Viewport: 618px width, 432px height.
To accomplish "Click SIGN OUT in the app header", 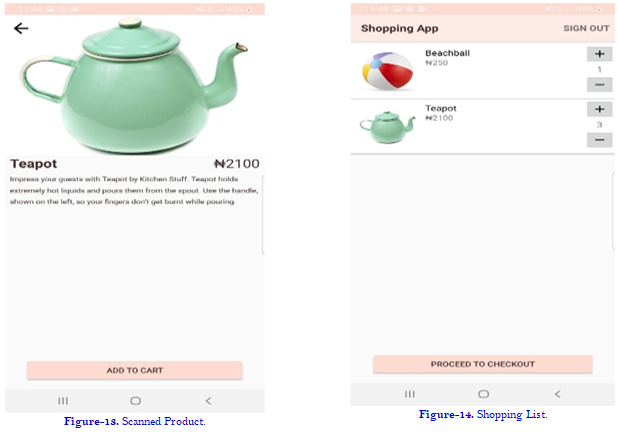I will pos(586,28).
